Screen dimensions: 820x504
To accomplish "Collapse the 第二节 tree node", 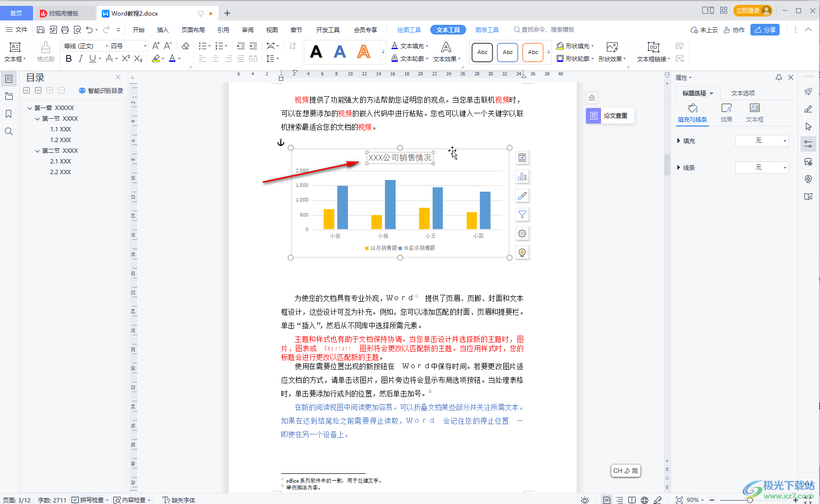I will [37, 151].
